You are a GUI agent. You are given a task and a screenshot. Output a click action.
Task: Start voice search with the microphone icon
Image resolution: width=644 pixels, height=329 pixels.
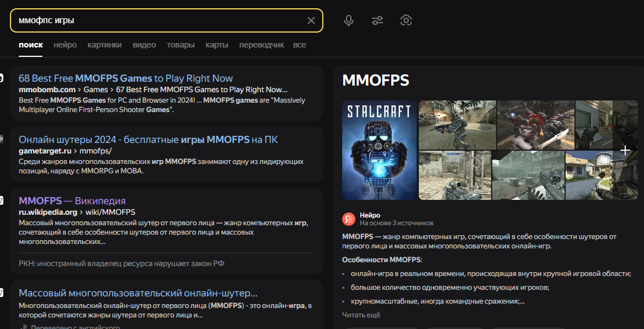349,20
